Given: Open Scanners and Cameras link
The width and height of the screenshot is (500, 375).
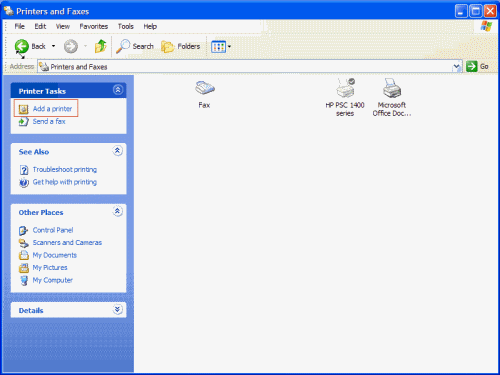Looking at the screenshot, I should [x=67, y=242].
